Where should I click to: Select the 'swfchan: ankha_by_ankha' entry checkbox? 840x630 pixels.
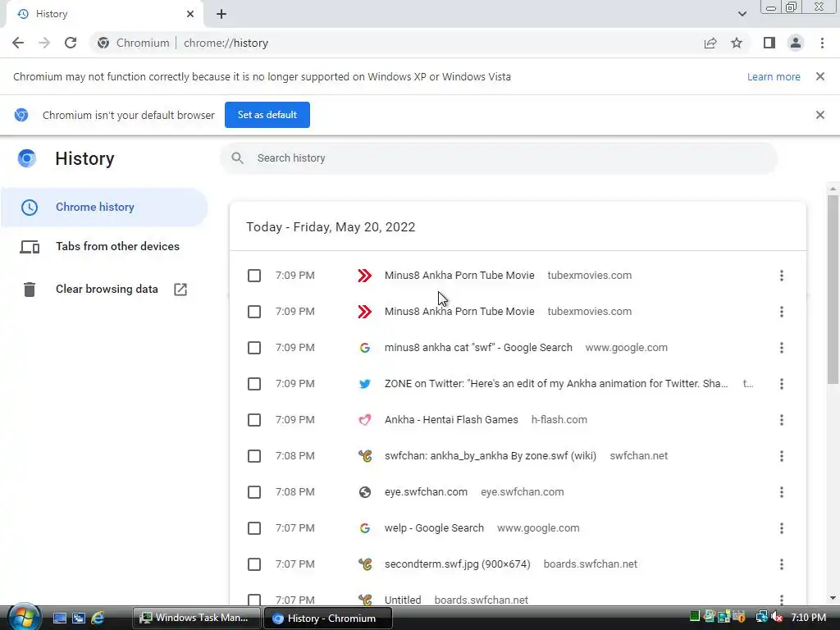(x=254, y=456)
